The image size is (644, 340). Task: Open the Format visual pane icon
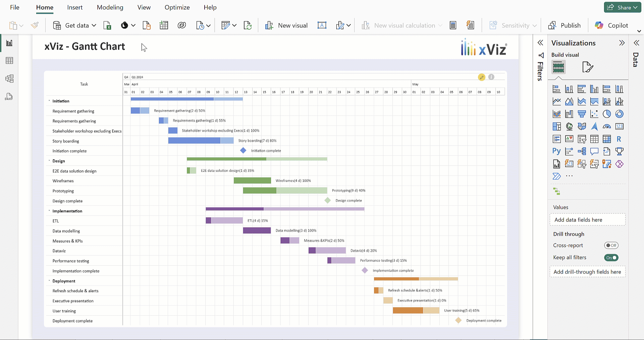[587, 67]
